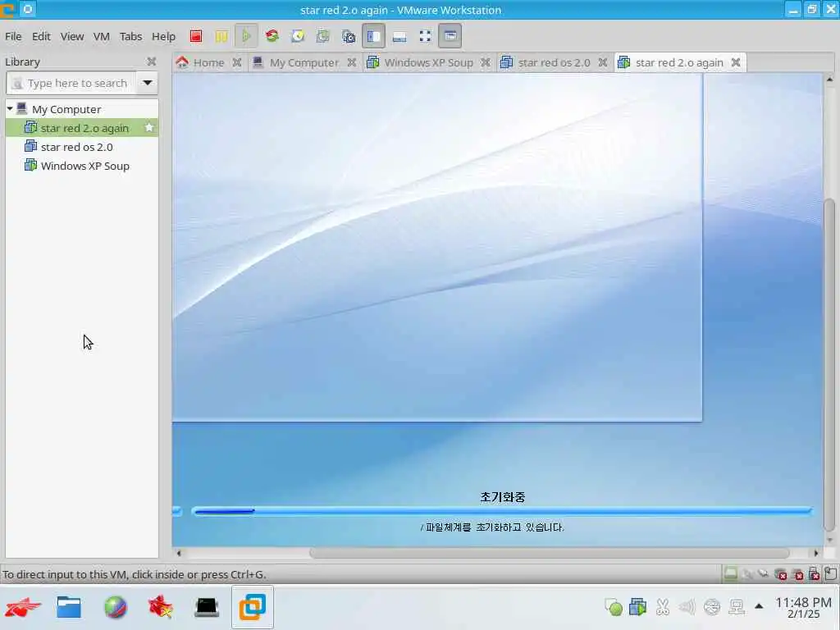Click the VMware Workstation taskbar button

point(253,608)
